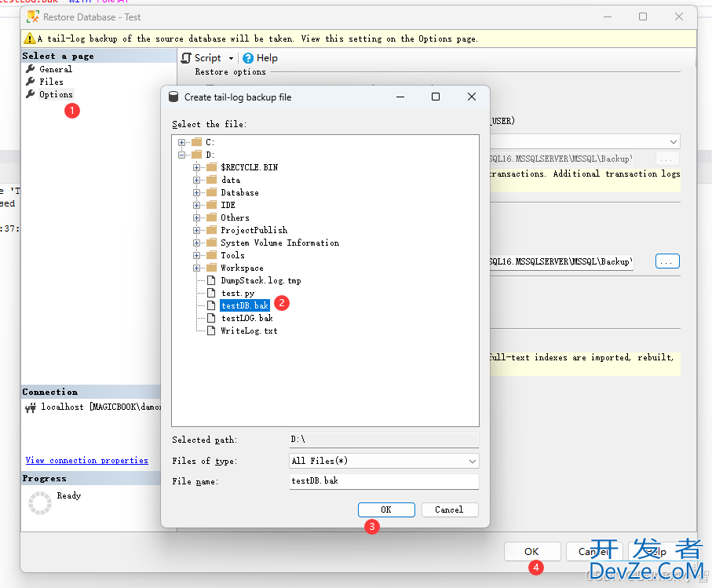This screenshot has height=588, width=712.
Task: Click the warning icon in tail-log banner
Action: [30, 38]
